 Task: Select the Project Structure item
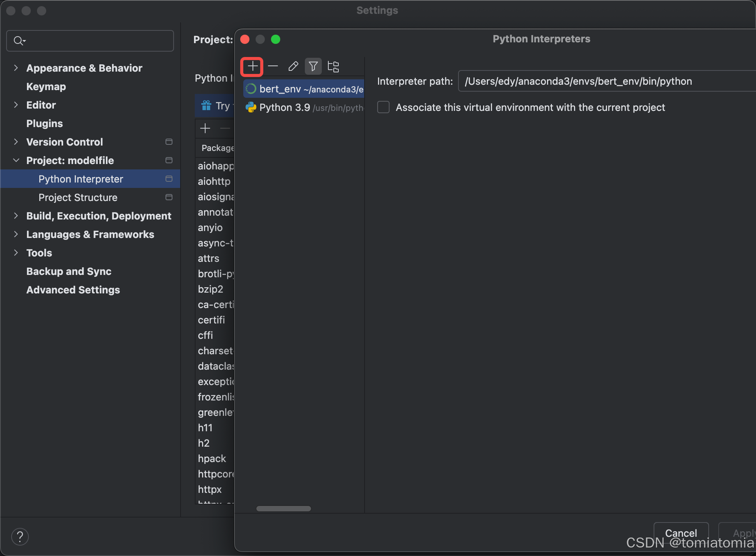click(x=78, y=198)
